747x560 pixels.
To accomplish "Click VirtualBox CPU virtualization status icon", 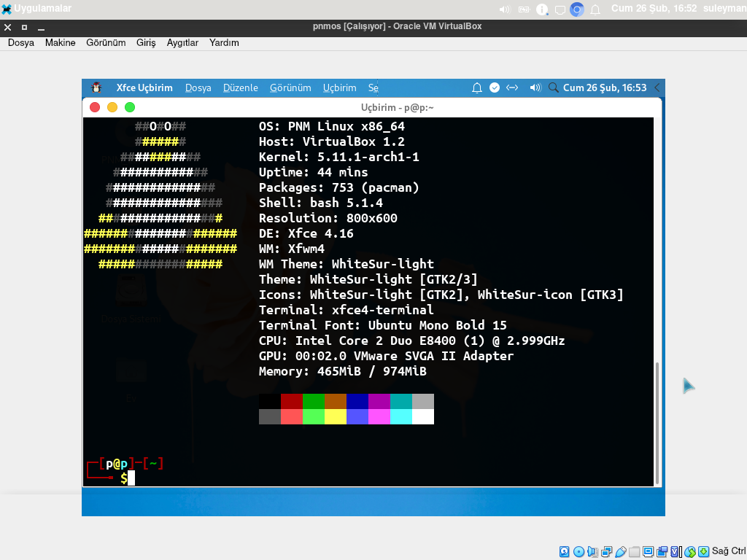I will tap(676, 552).
